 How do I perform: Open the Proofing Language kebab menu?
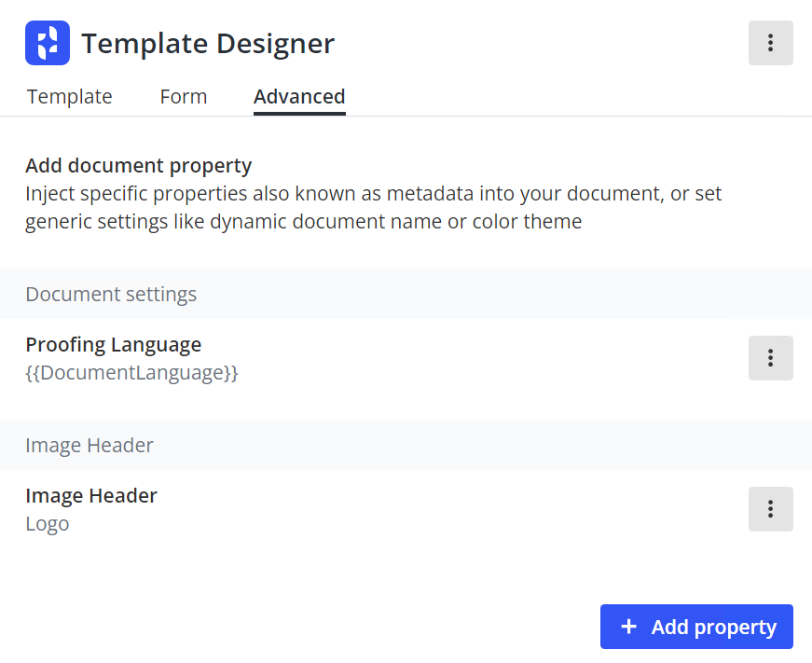click(x=770, y=358)
